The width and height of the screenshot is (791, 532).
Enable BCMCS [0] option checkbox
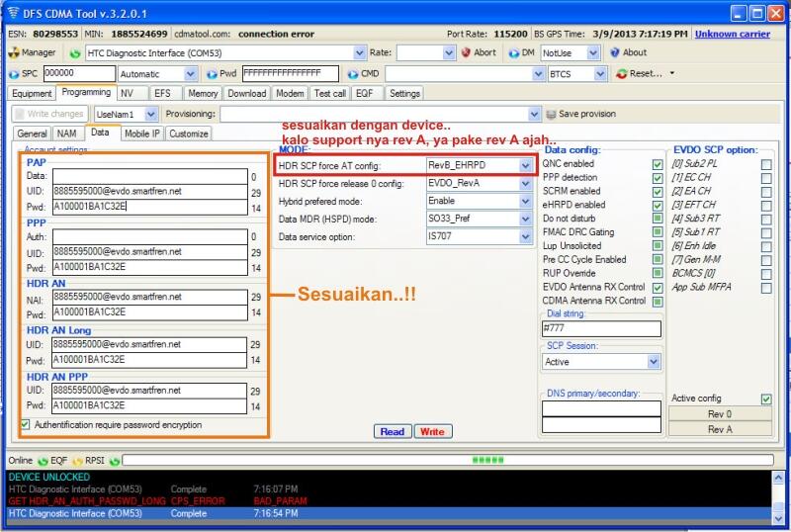pyautogui.click(x=765, y=274)
